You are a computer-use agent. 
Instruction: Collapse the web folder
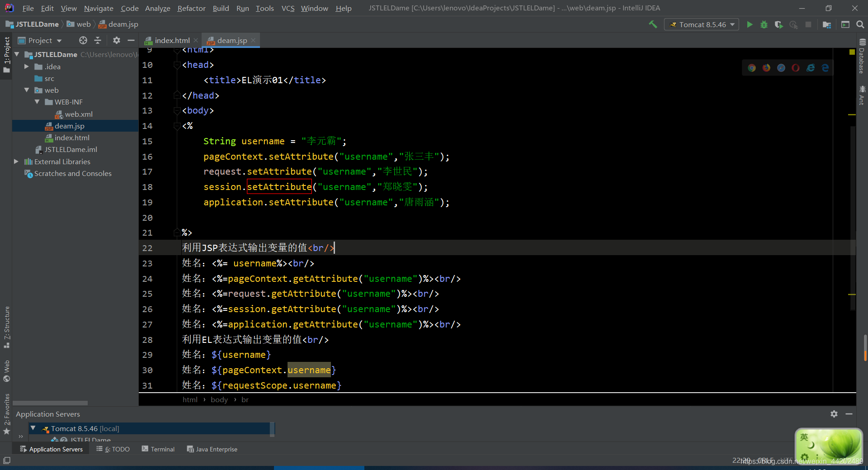27,90
